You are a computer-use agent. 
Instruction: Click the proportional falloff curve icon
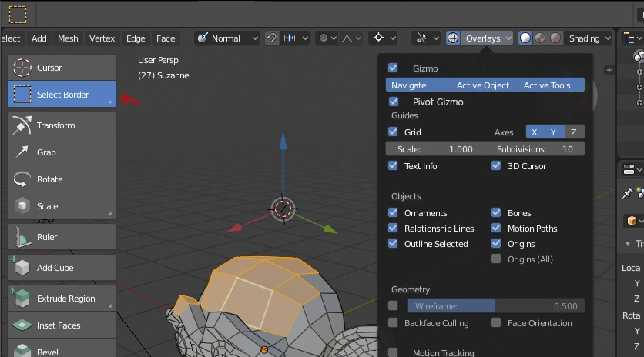pyautogui.click(x=347, y=38)
